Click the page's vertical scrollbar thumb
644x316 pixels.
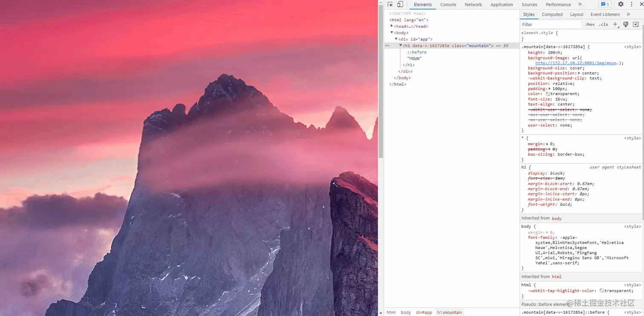[x=381, y=81]
